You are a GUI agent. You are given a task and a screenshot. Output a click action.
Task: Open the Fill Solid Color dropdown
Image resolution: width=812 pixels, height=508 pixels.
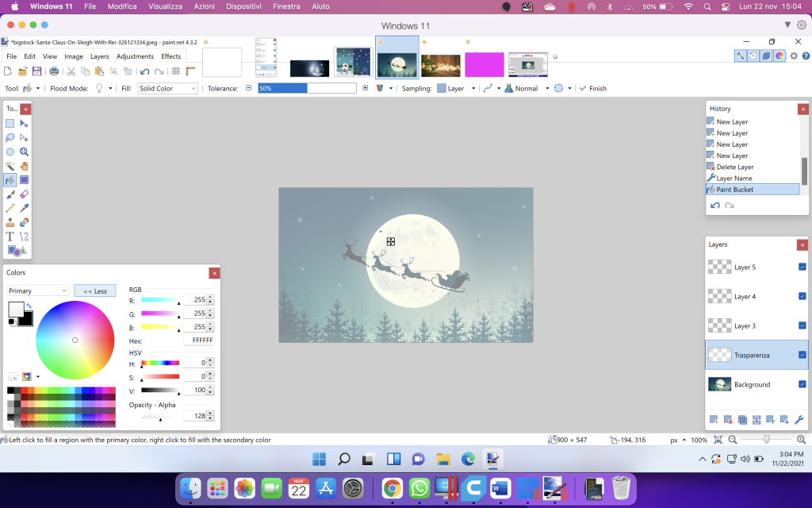tap(167, 89)
